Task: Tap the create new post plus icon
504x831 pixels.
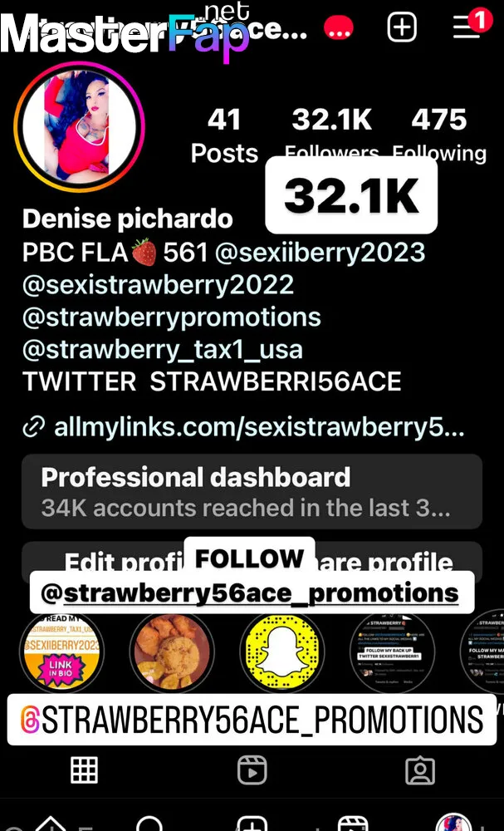Action: (402, 27)
